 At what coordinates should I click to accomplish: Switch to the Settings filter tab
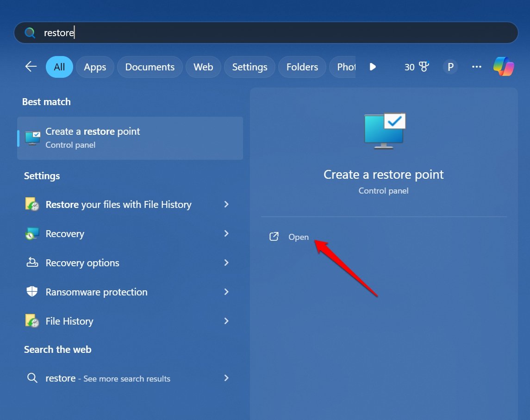249,67
